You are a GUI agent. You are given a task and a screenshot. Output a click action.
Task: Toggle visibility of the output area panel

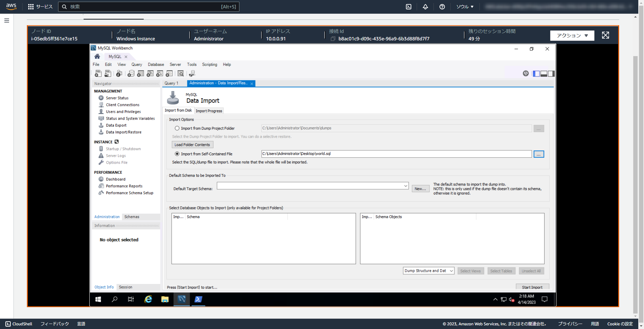click(543, 73)
